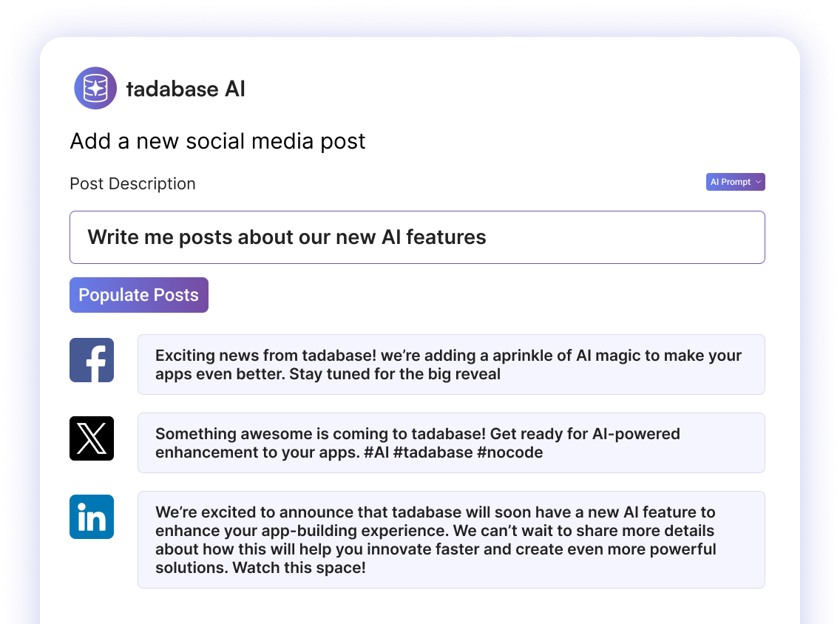The height and width of the screenshot is (624, 840).
Task: Select the LinkedIn post text box
Action: [451, 540]
